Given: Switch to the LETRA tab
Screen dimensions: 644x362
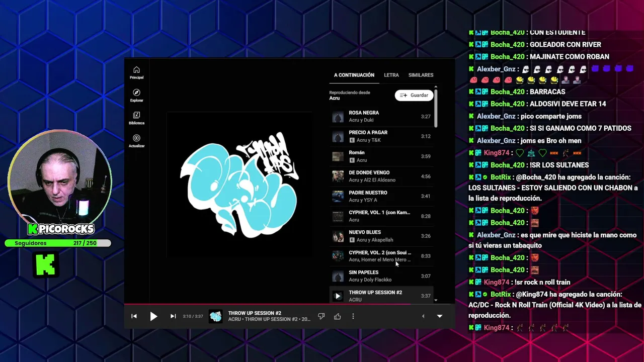Looking at the screenshot, I should pos(391,75).
